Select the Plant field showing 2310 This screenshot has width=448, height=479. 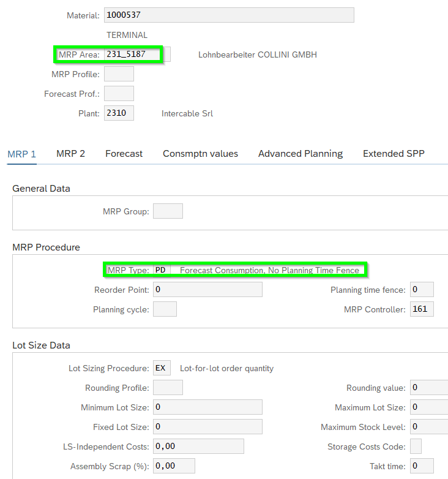pyautogui.click(x=119, y=113)
